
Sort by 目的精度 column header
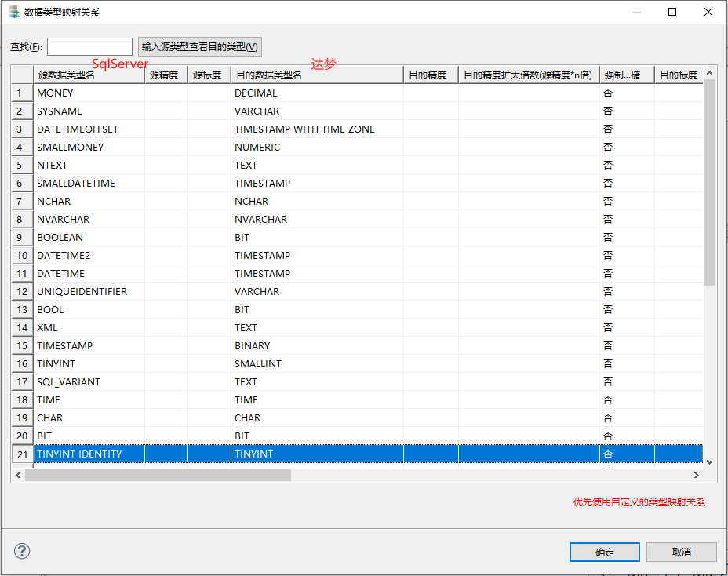click(431, 75)
